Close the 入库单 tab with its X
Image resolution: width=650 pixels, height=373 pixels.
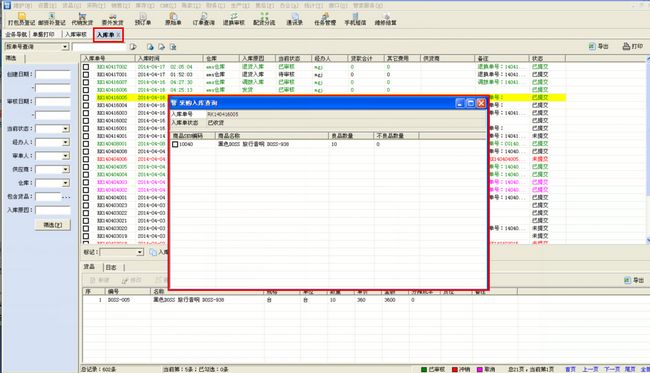[x=118, y=35]
